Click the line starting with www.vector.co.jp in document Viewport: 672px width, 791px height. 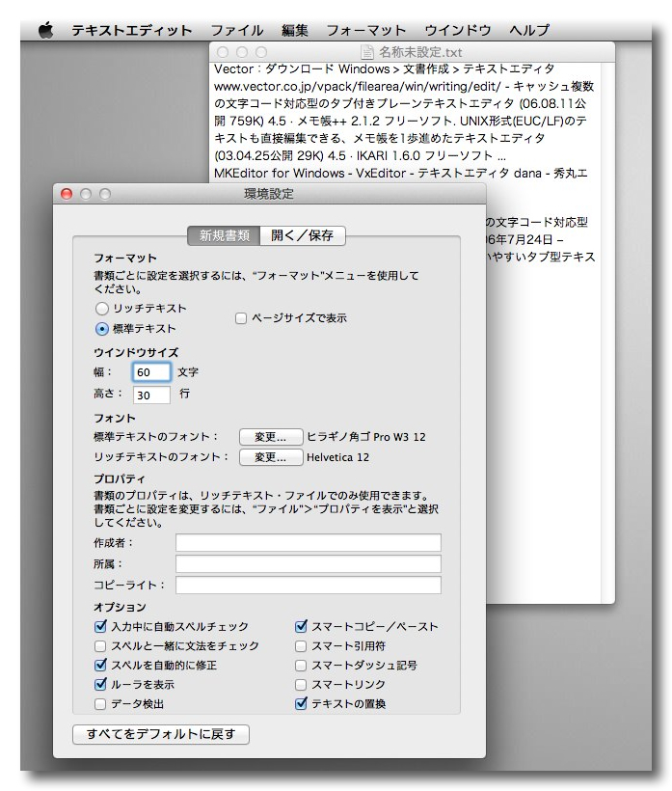[x=404, y=86]
